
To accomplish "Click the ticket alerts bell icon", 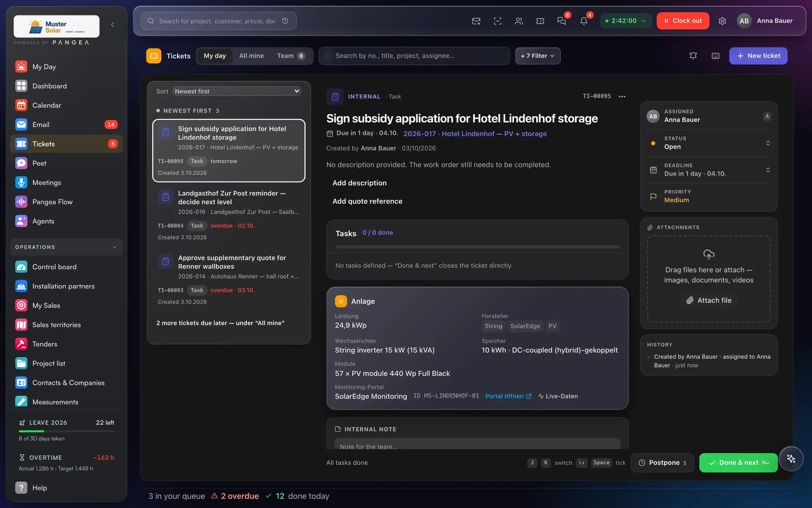I will pos(693,56).
